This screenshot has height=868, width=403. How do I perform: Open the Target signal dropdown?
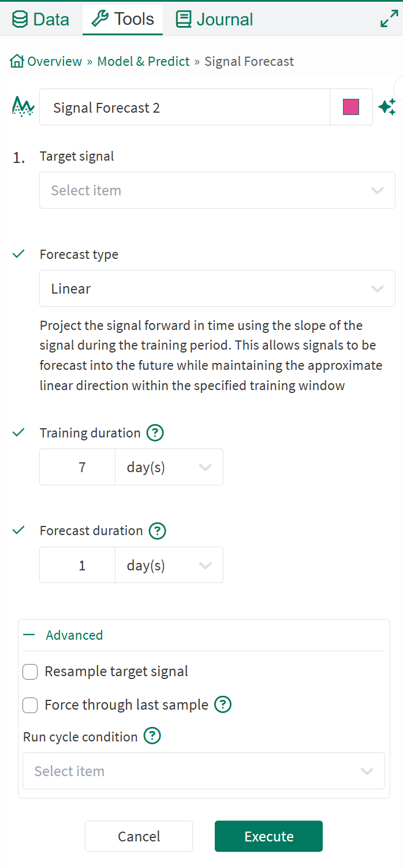click(x=217, y=190)
